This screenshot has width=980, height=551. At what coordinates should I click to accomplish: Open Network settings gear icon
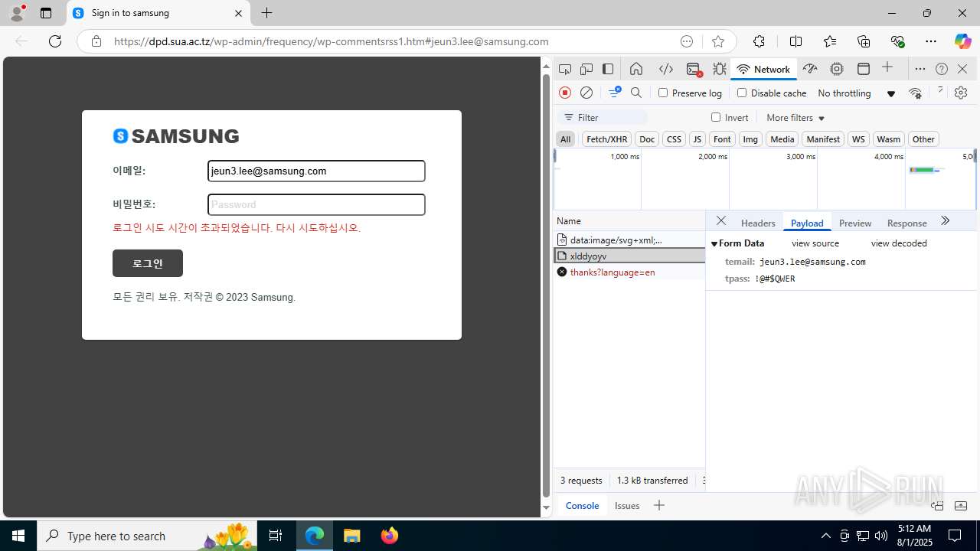(961, 93)
